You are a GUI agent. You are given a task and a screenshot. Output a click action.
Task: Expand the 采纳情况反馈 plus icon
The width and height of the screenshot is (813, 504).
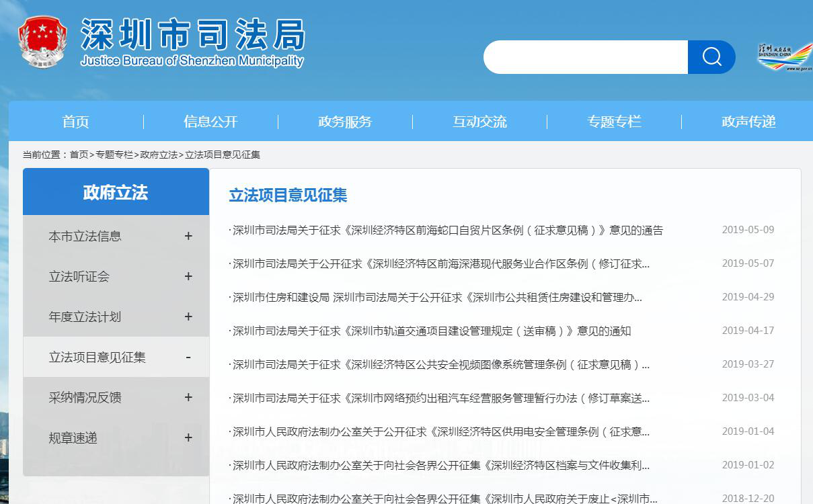pos(188,397)
